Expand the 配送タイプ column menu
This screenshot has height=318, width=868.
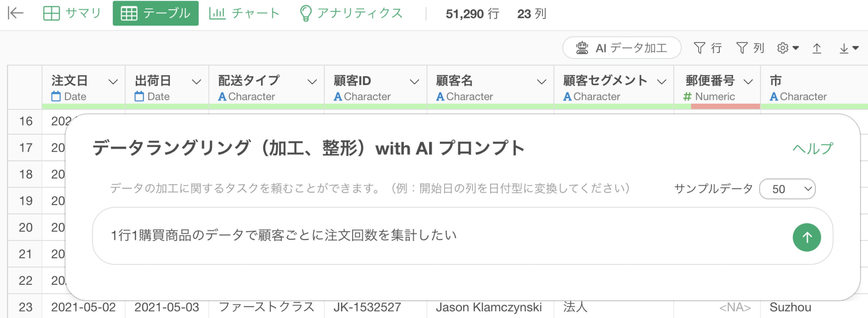312,82
